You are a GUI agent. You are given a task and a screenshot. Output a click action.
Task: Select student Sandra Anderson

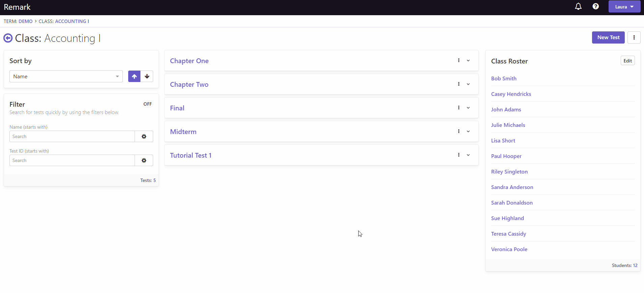click(x=512, y=187)
